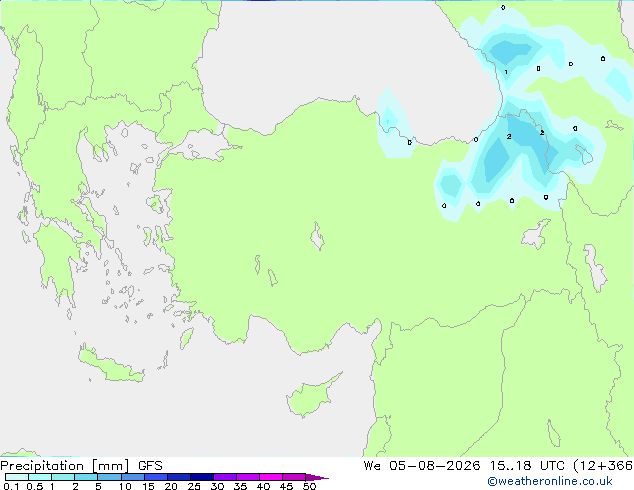Click the 45–50 mm legend swatch
634x490 pixels.
pos(294,477)
